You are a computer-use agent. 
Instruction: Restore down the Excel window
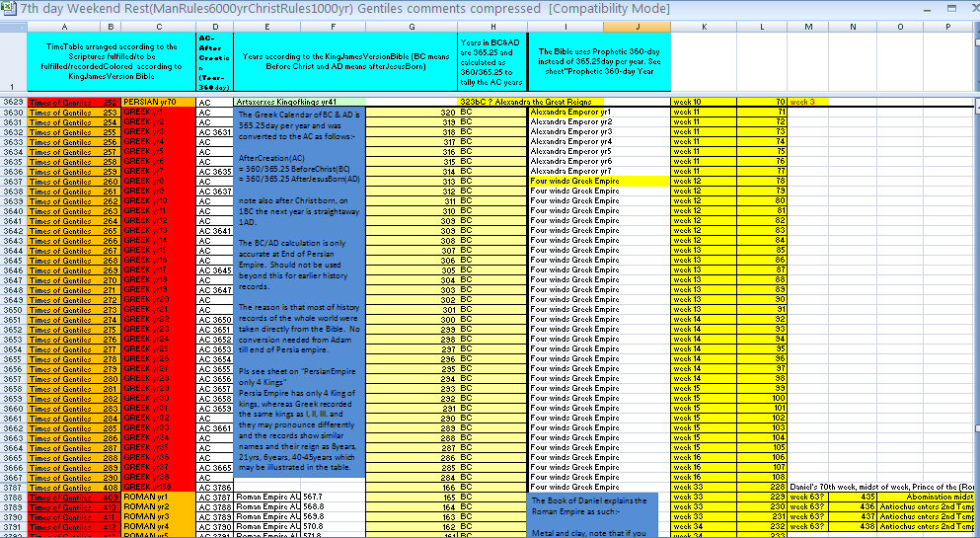951,9
